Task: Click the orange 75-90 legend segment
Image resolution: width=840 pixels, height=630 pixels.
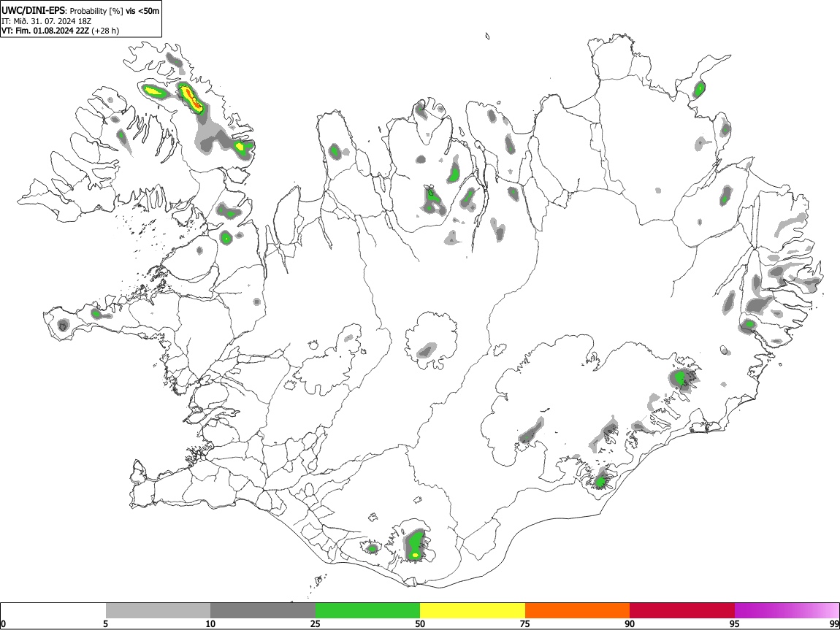Action: tap(577, 610)
